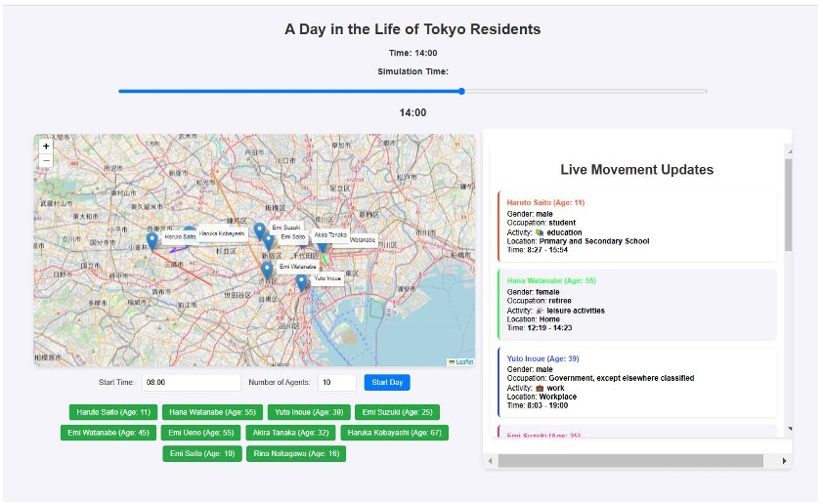
Task: Click the Emi Saito map marker
Action: pos(269,241)
